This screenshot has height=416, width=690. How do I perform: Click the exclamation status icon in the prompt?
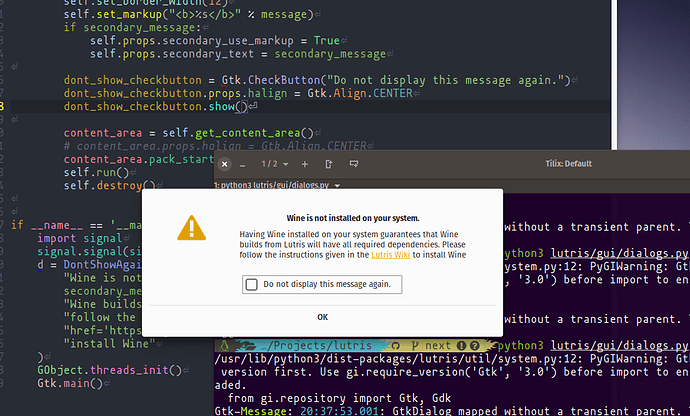click(461, 346)
